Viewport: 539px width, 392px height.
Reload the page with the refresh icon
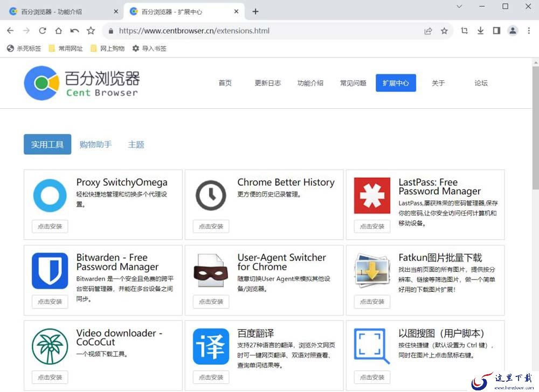tap(43, 31)
